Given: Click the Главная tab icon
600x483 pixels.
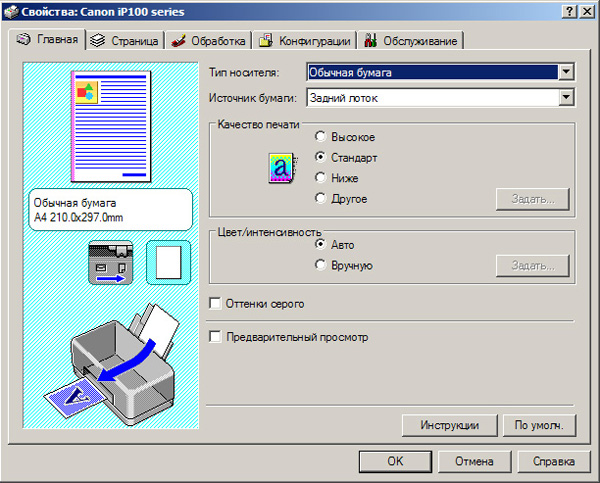Looking at the screenshot, I should 23,39.
